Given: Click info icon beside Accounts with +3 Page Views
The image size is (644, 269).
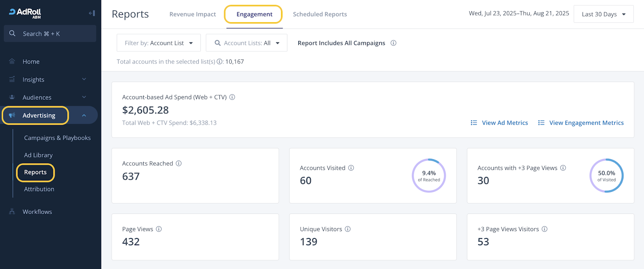Looking at the screenshot, I should coord(563,168).
